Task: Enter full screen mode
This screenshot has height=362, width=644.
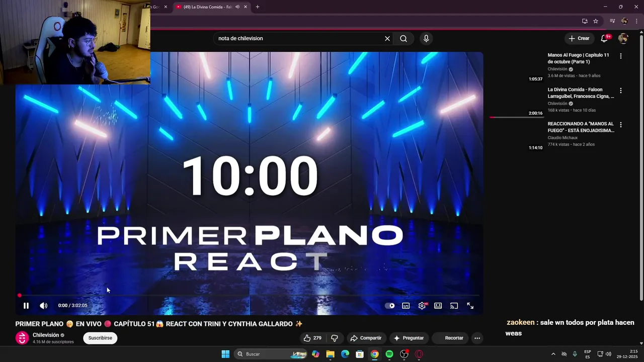Action: pyautogui.click(x=470, y=306)
